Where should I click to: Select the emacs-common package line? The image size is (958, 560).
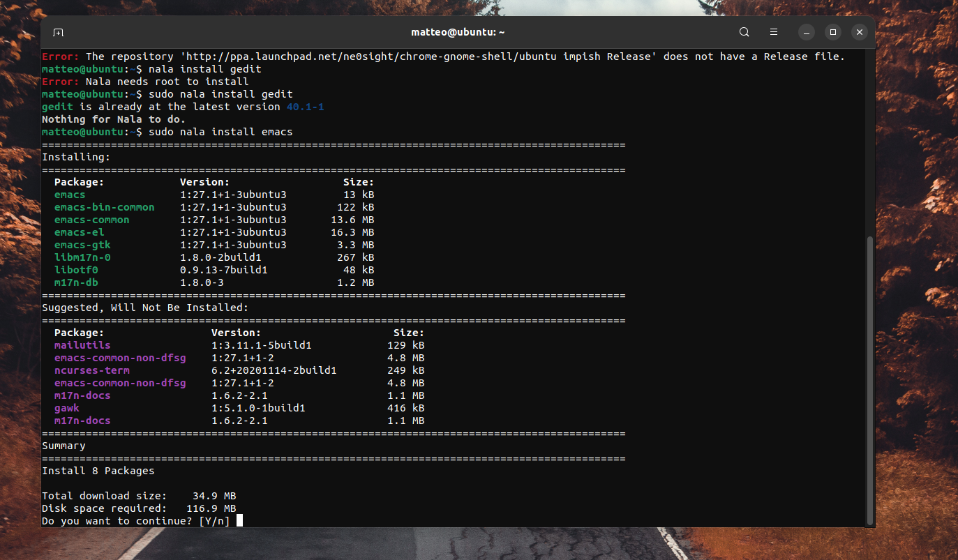[x=91, y=220]
